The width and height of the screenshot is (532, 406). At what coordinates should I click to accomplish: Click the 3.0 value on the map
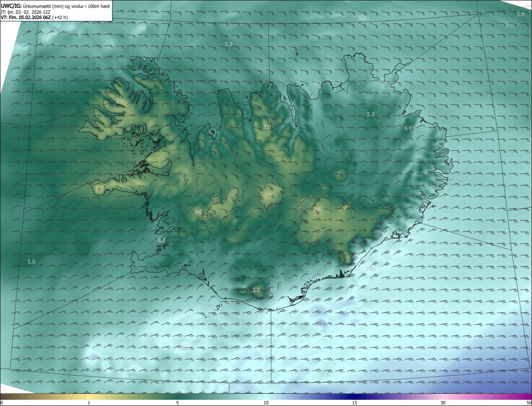click(x=267, y=127)
